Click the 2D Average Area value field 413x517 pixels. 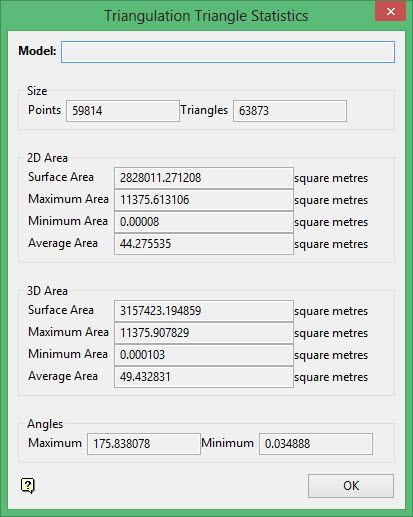(204, 244)
